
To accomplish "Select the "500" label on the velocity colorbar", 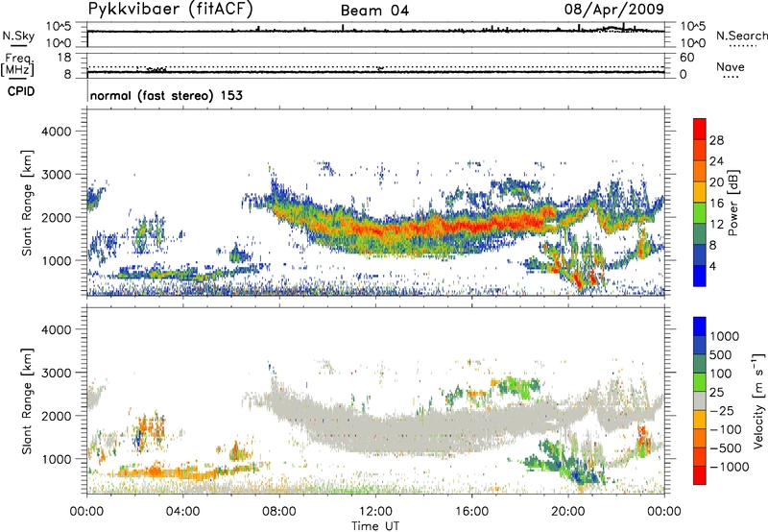I will tap(721, 355).
